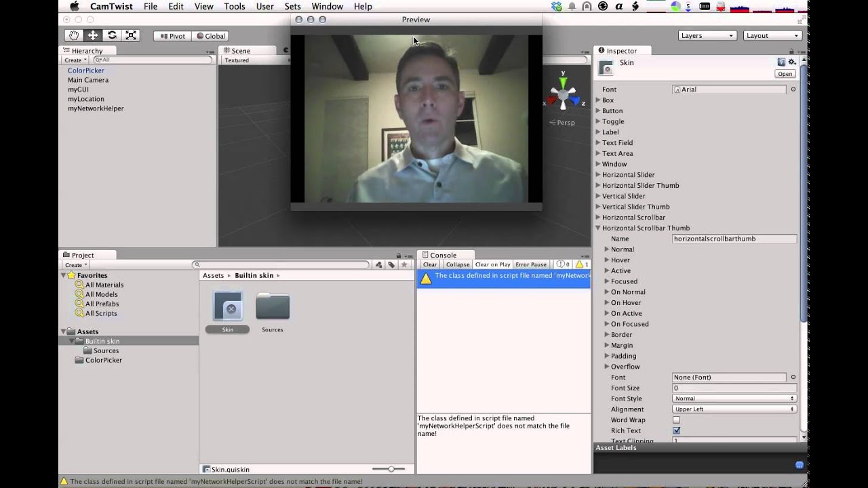Image resolution: width=868 pixels, height=488 pixels.
Task: Click the Clear button in Console
Action: [x=430, y=264]
